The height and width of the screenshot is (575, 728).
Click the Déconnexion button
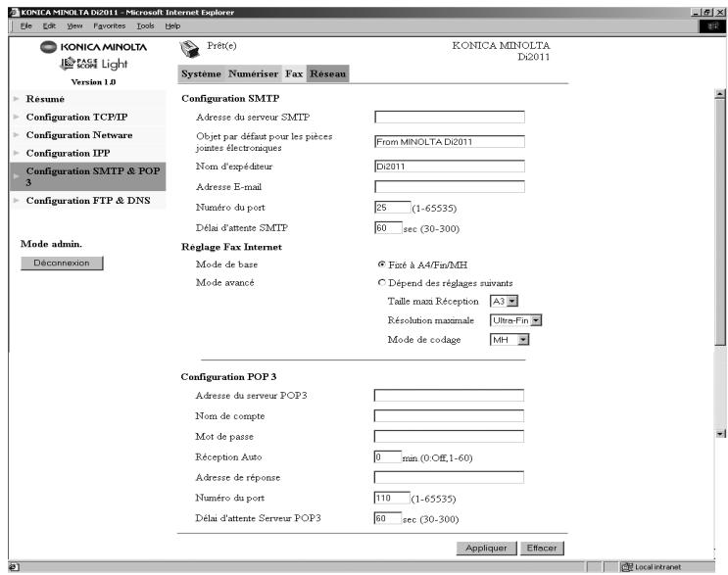click(x=62, y=264)
